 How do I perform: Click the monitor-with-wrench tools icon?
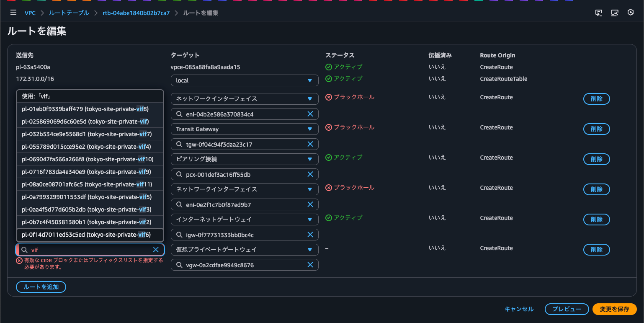pos(615,13)
